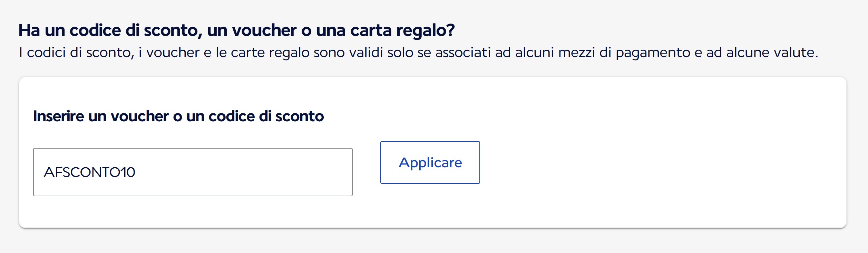Click the AFSCONTO10 text in the field
Viewport: 868px width, 253px height.
[89, 172]
